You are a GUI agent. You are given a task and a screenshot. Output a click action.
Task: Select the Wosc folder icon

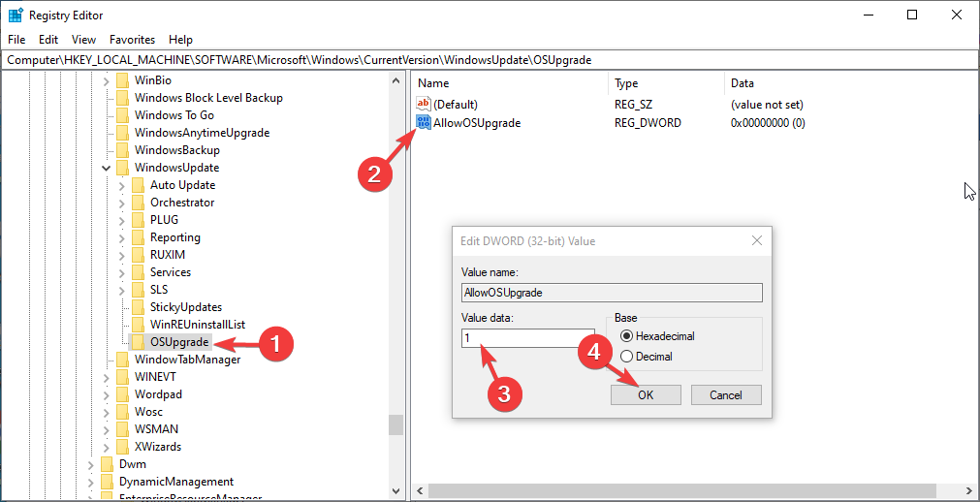123,412
